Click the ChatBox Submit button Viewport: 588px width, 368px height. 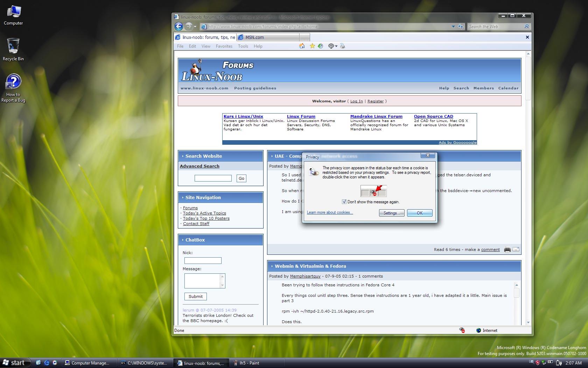coord(195,297)
